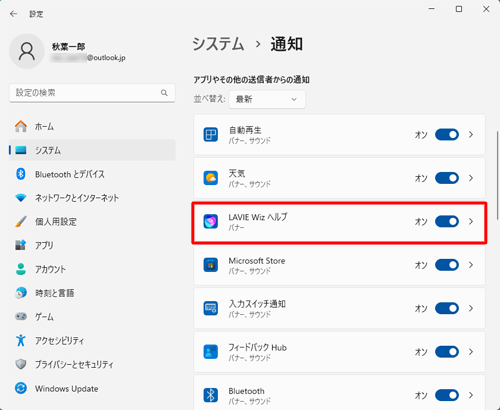Click the Bluetooth app icon in notification list
Screen dimensions: 500x410
click(x=211, y=395)
